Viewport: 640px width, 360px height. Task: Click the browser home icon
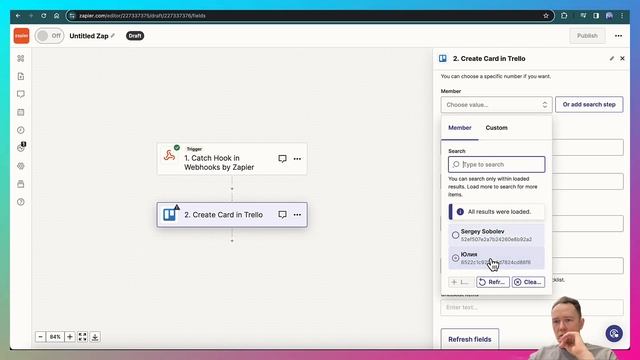pos(56,16)
